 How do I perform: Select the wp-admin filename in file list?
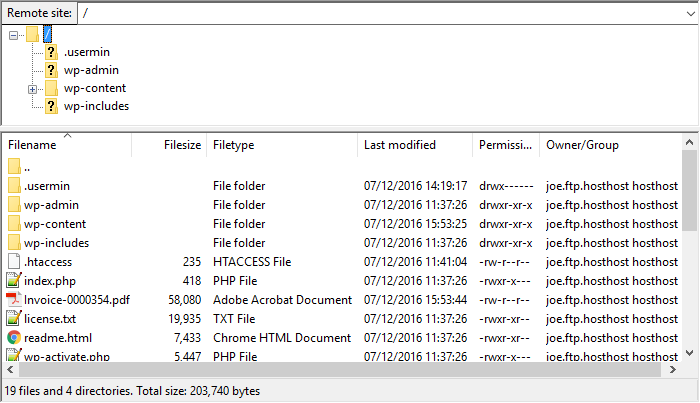(x=51, y=205)
